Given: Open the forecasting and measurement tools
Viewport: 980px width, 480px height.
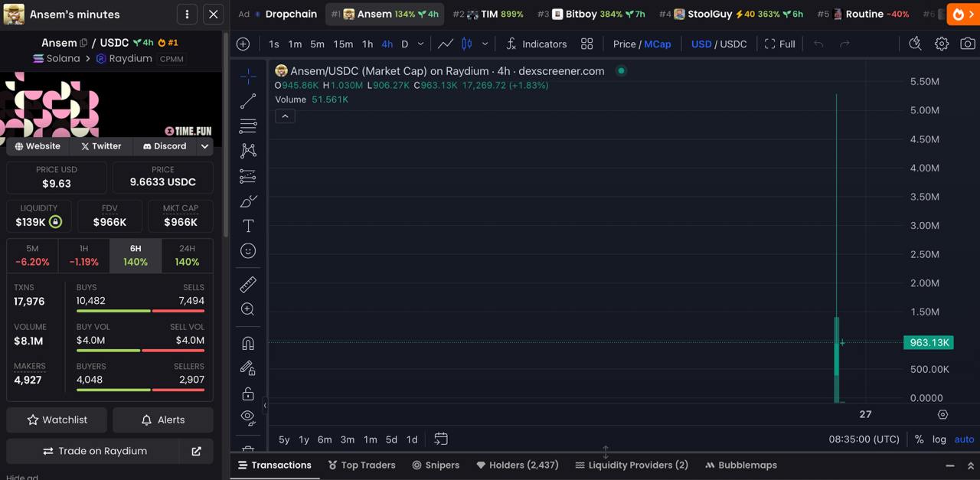Looking at the screenshot, I should pyautogui.click(x=248, y=176).
